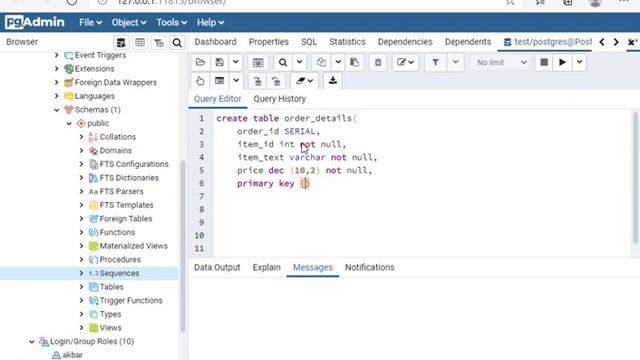The image size is (640, 360).
Task: Select the Trigger Functions tree item
Action: tap(131, 300)
